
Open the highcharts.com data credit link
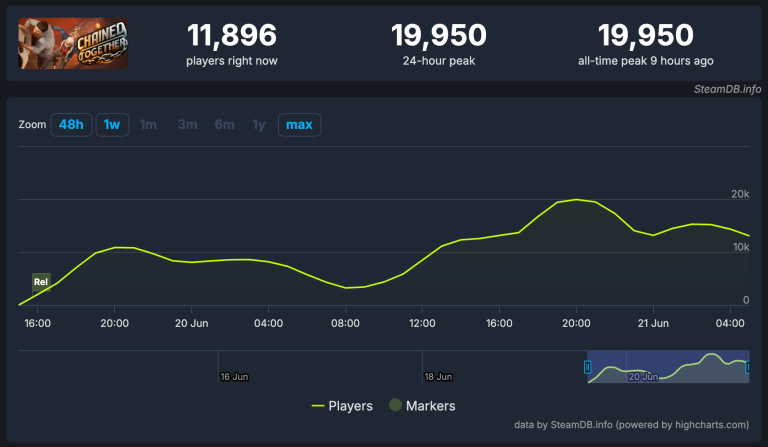coord(631,424)
